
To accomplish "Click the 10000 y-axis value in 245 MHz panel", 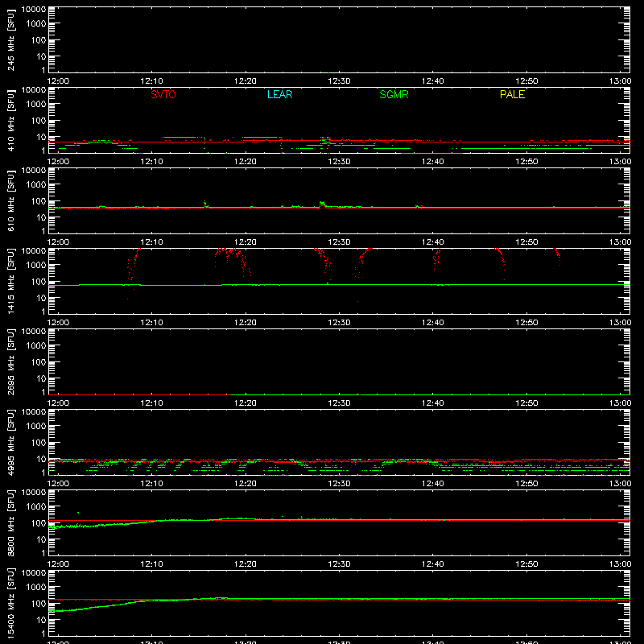I will tap(34, 10).
